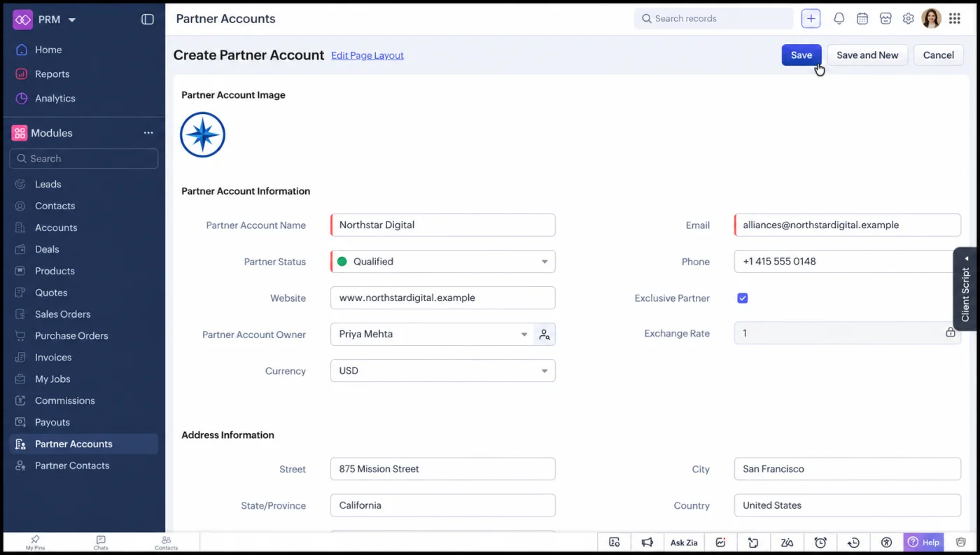This screenshot has width=980, height=555.
Task: Click the alarm clock reminders icon
Action: coord(820,542)
